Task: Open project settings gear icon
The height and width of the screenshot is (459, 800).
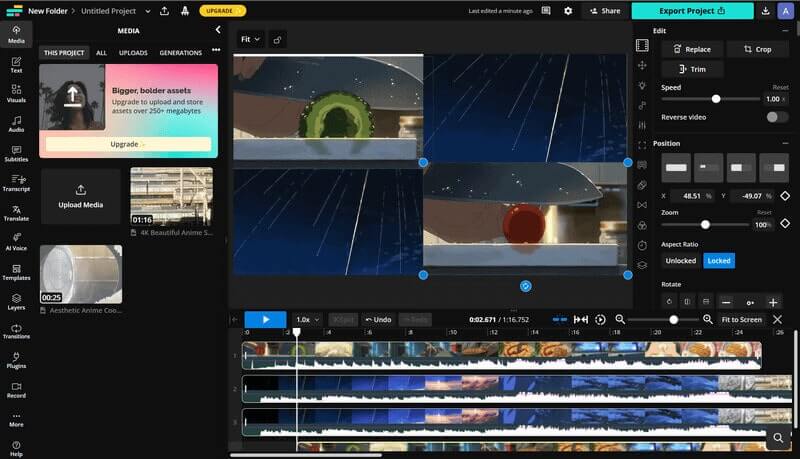Action: coord(568,11)
